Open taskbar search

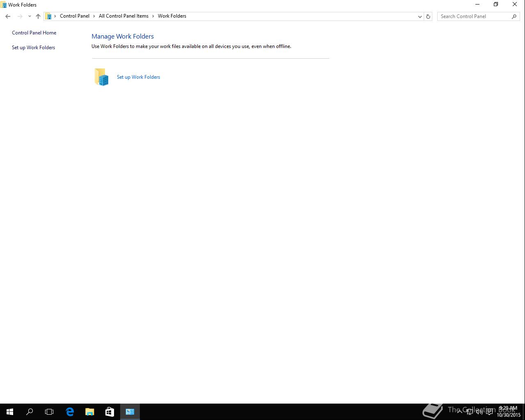tap(30, 412)
